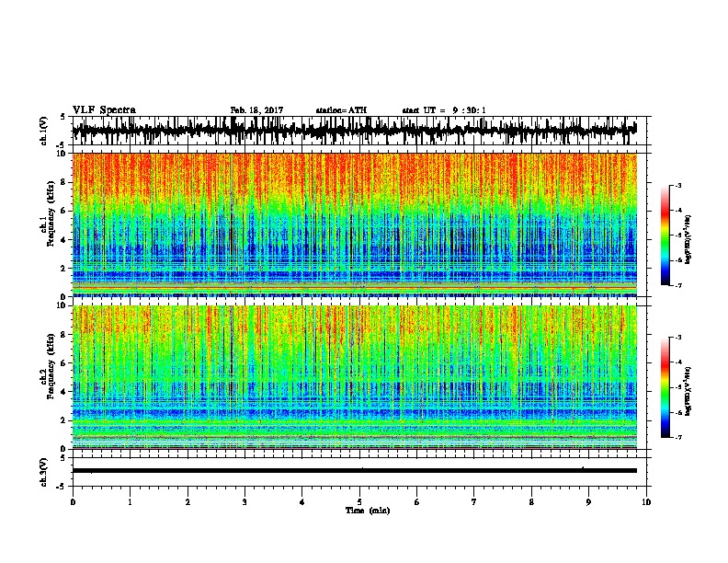728x563 pixels.
Task: Click ch.1 color bar 'log(PSD)' label
Action: pyautogui.click(x=688, y=239)
